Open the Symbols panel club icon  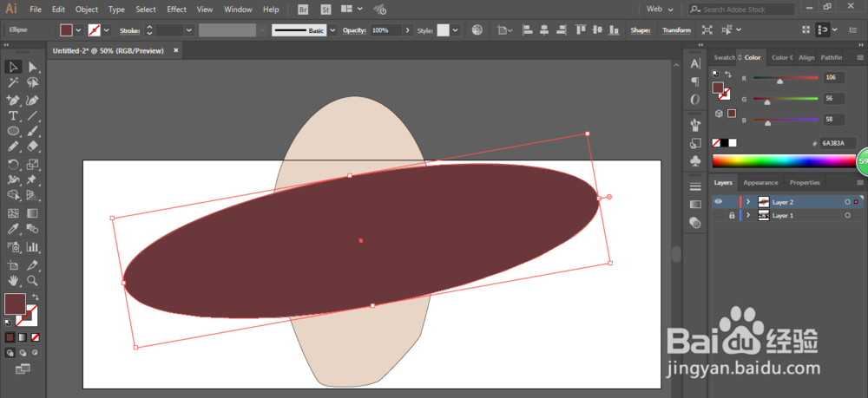pyautogui.click(x=695, y=160)
